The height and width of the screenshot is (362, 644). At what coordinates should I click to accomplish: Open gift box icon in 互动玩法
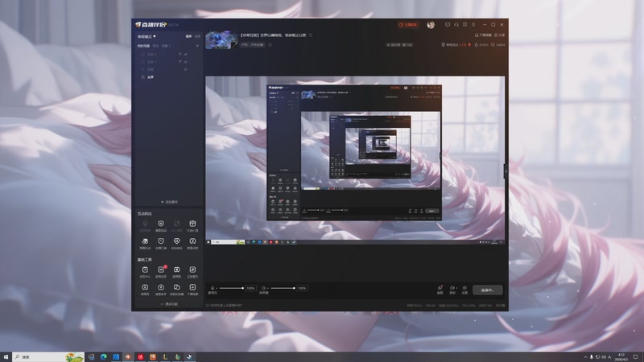click(192, 224)
